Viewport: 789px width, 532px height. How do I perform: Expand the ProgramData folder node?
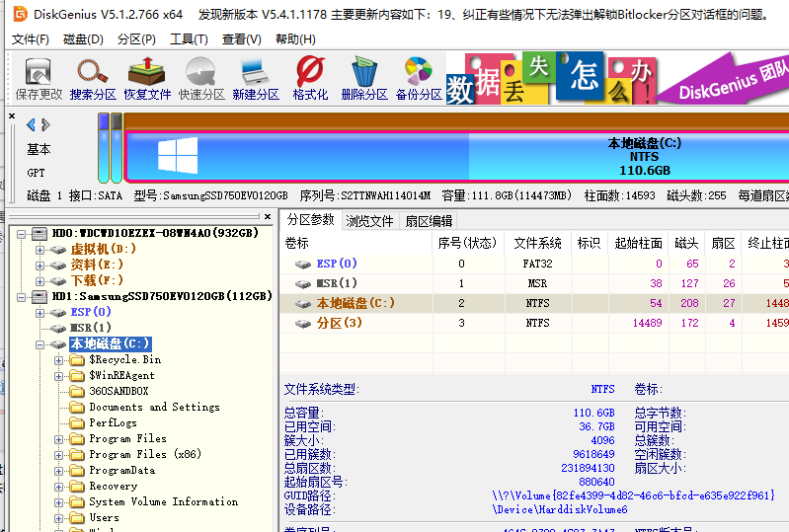[59, 471]
